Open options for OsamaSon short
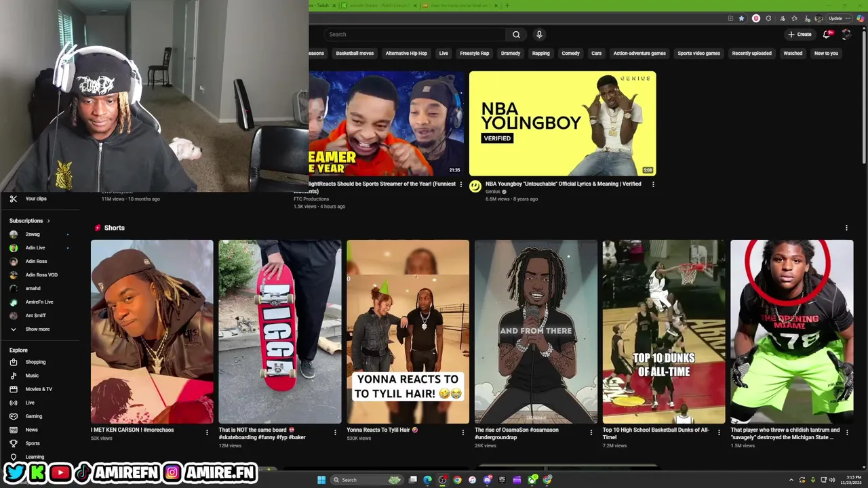 click(591, 432)
